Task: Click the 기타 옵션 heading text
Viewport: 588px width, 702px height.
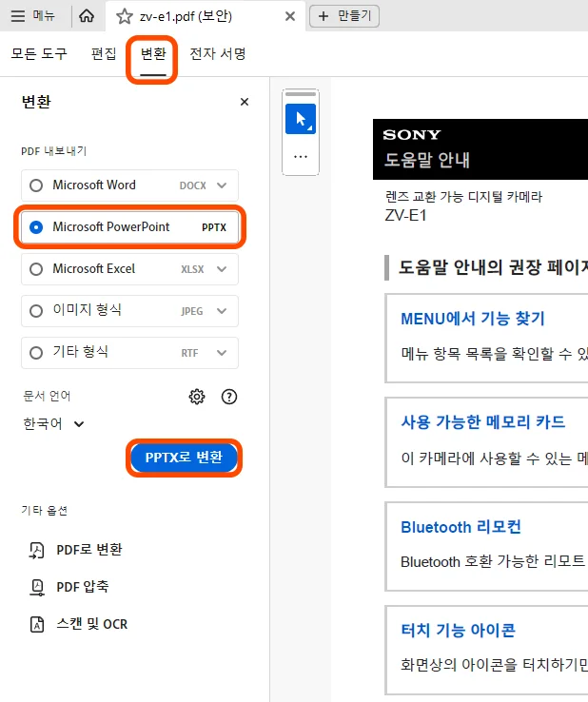Action: coord(45,511)
